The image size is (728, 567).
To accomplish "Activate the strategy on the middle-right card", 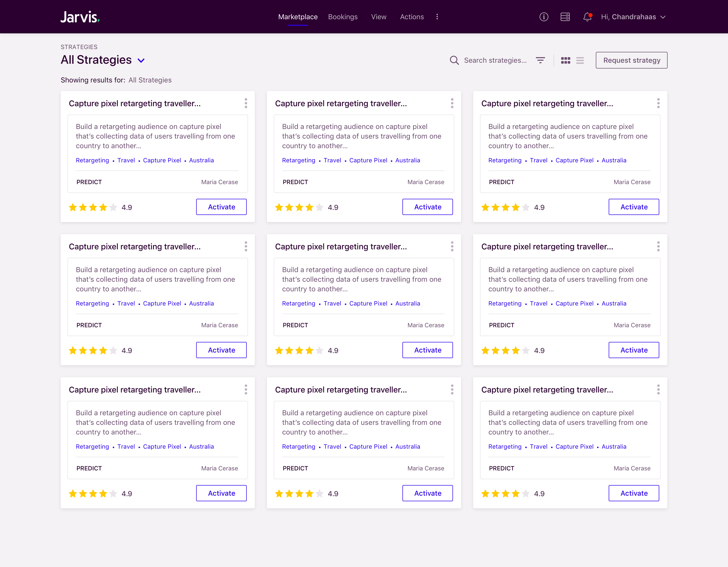I will tap(634, 350).
